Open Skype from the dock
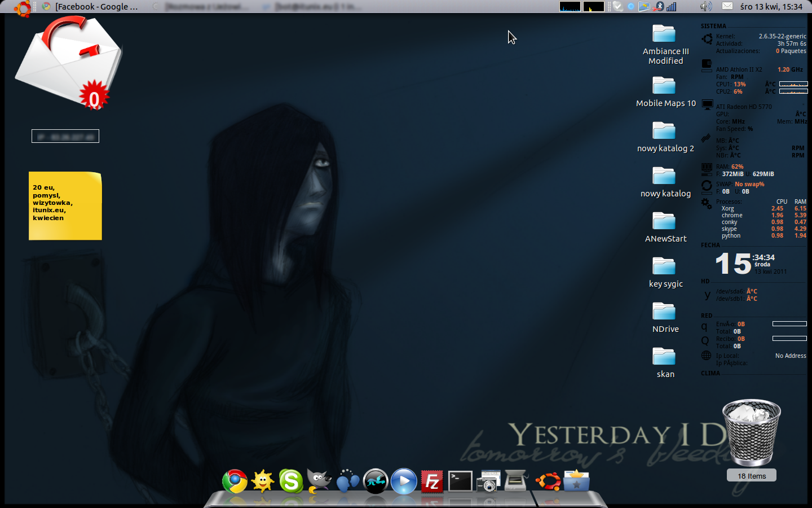Screen dimensions: 812x508 [x=291, y=481]
